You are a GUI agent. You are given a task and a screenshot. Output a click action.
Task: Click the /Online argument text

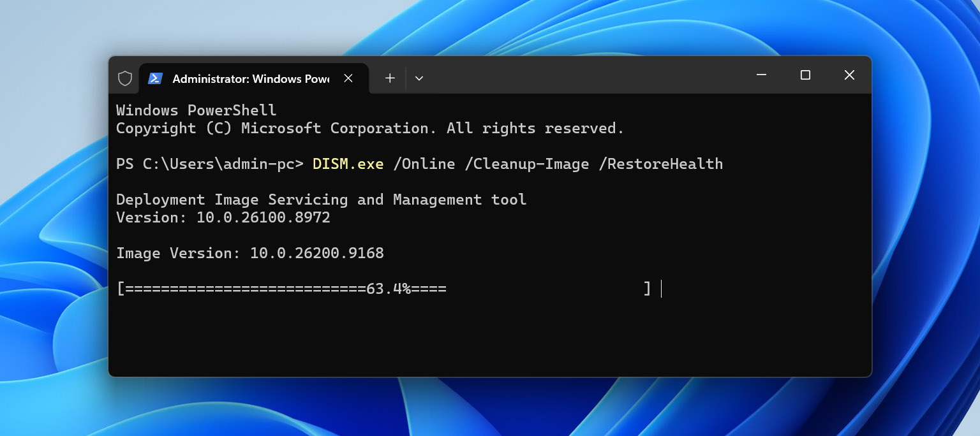[424, 164]
